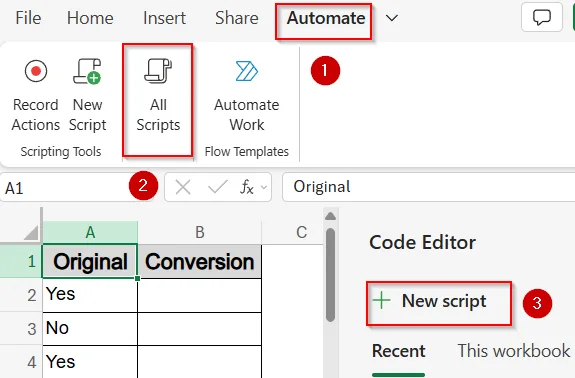575x378 pixels.
Task: Click the formula bar showing Original
Action: click(x=428, y=187)
